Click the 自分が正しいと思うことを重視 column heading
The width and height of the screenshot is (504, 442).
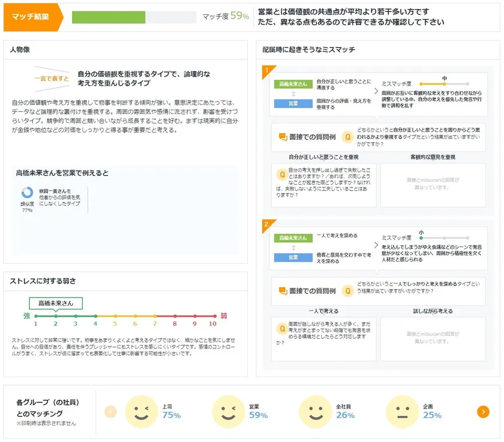pyautogui.click(x=323, y=157)
